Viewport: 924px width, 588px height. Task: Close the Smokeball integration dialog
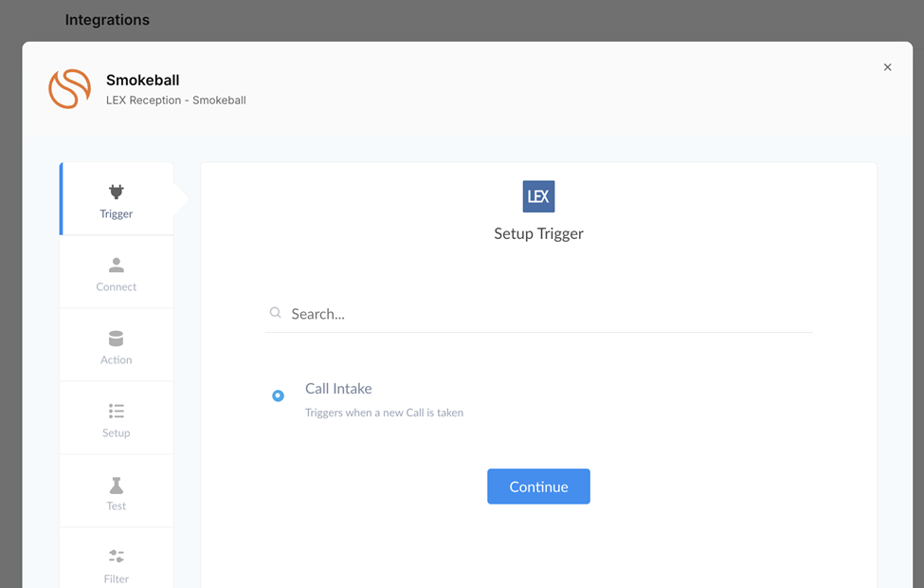pyautogui.click(x=887, y=67)
